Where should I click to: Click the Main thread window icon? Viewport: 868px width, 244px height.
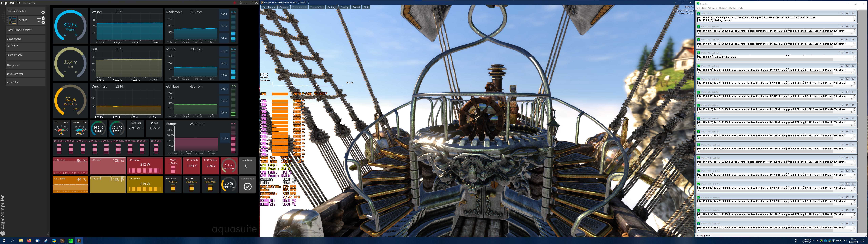(x=699, y=14)
